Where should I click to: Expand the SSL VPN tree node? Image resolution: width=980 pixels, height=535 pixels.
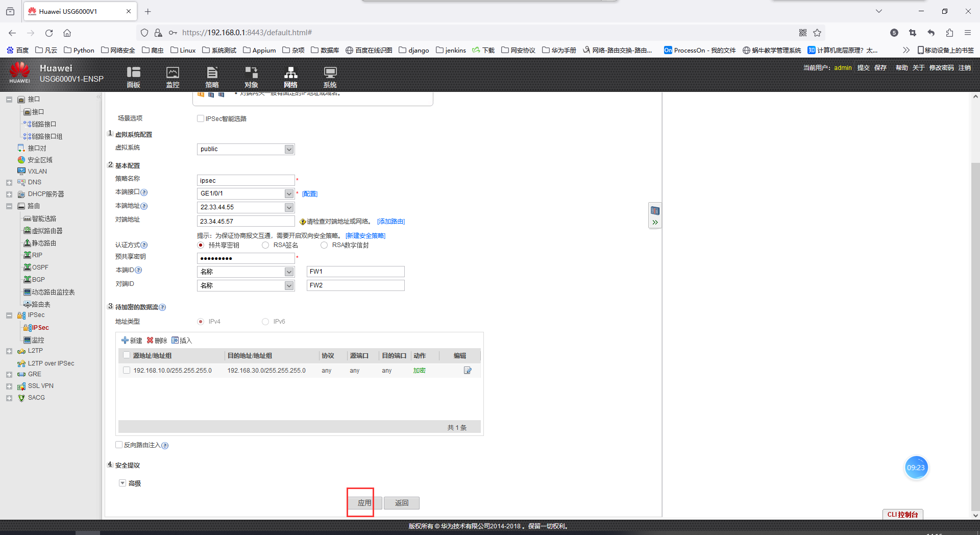[9, 386]
